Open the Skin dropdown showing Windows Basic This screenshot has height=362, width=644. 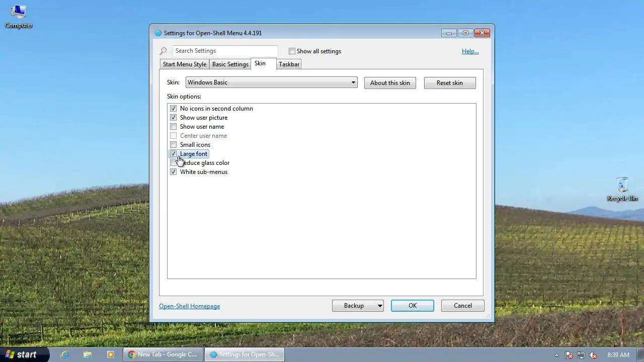[x=272, y=82]
